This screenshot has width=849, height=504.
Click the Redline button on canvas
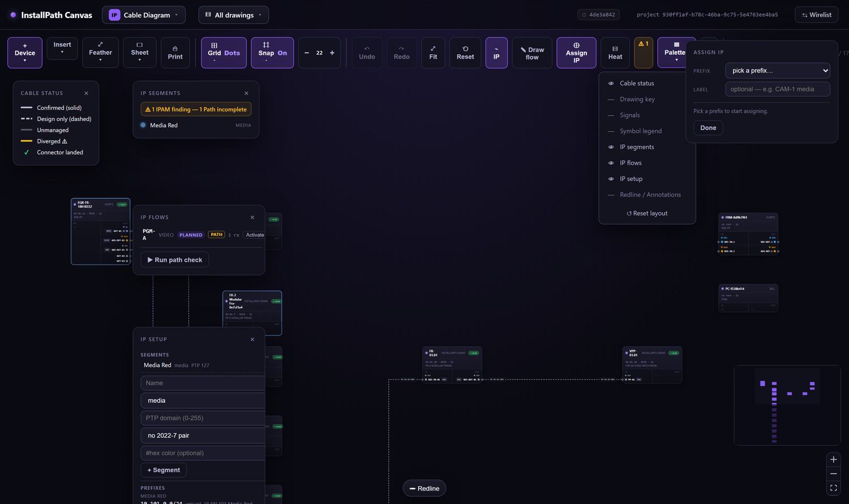pyautogui.click(x=424, y=489)
